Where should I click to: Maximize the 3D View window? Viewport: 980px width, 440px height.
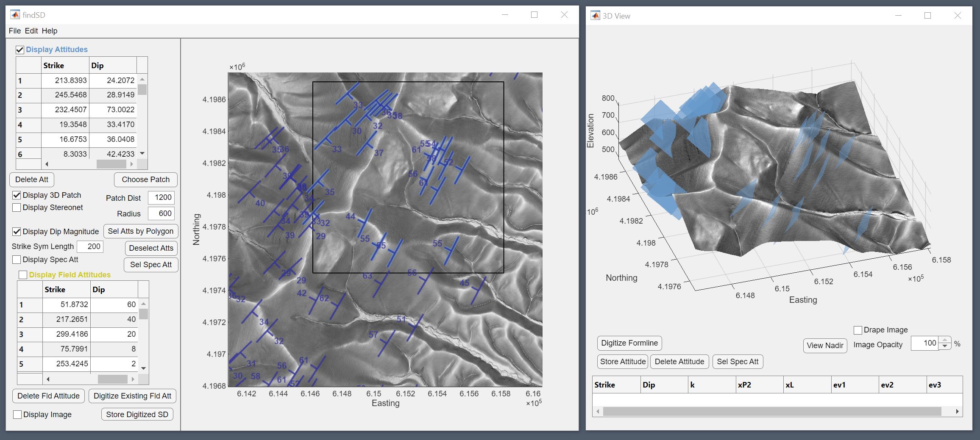coord(927,16)
